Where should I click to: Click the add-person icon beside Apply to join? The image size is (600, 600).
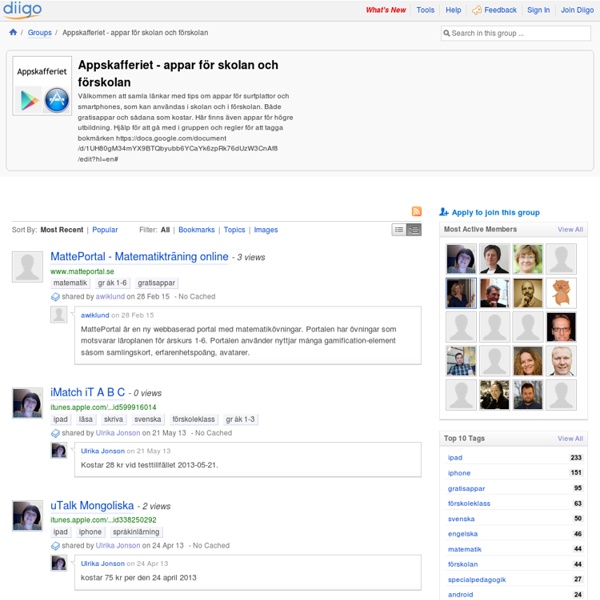[444, 212]
